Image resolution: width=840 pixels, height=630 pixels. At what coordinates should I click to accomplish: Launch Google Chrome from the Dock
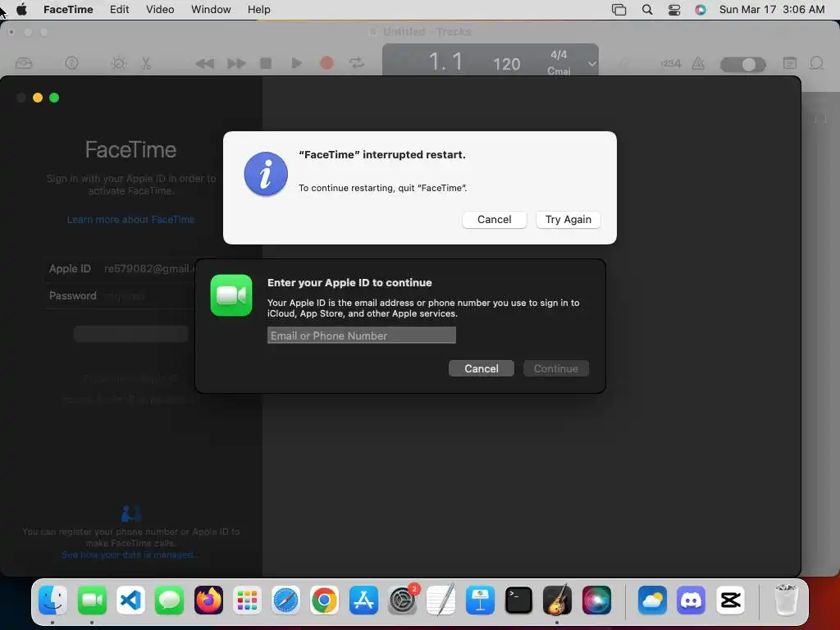pos(325,600)
